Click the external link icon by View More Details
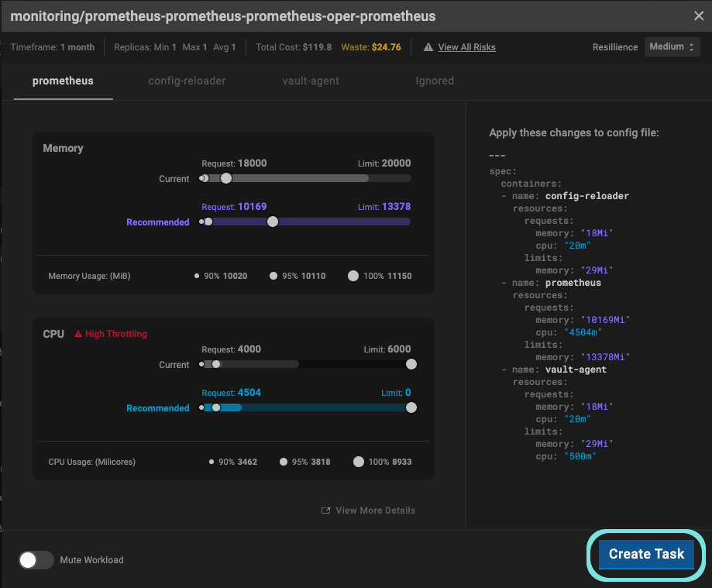Viewport: 712px width, 588px height. click(x=325, y=511)
